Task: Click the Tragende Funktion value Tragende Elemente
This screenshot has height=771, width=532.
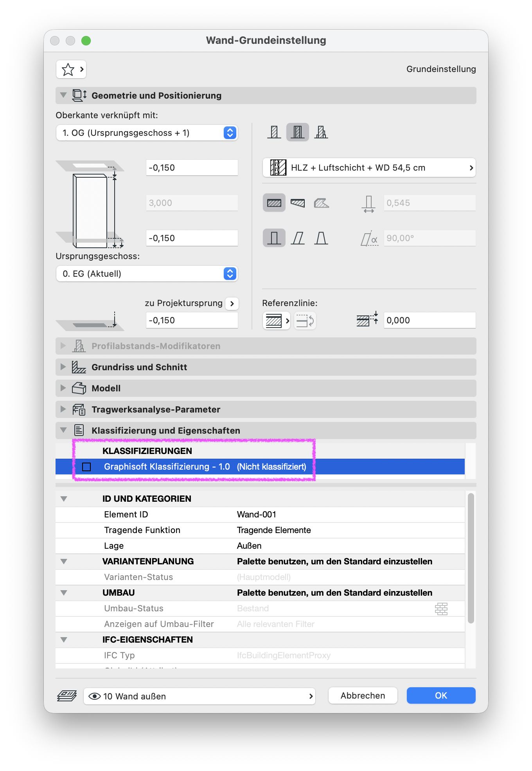Action: coord(274,530)
